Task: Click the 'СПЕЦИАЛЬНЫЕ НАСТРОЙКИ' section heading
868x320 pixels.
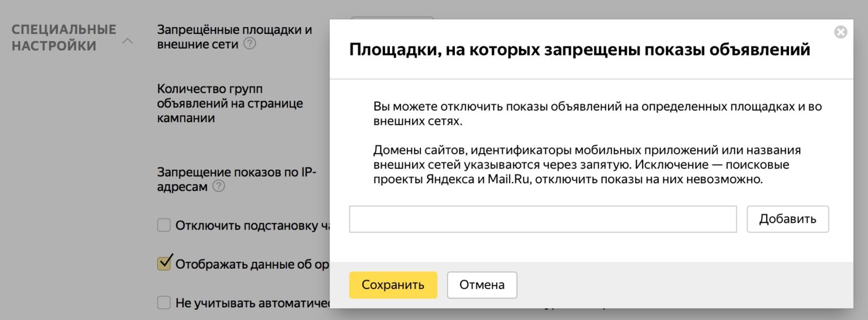Action: click(x=64, y=37)
